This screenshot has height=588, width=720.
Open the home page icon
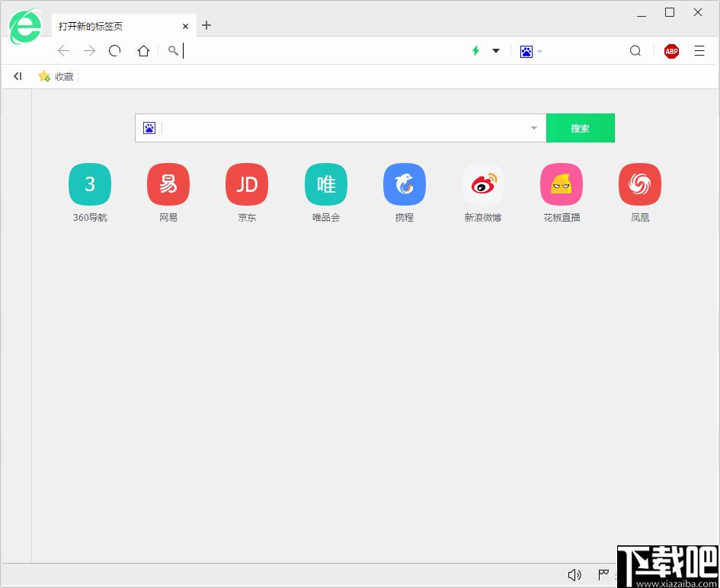click(x=144, y=50)
